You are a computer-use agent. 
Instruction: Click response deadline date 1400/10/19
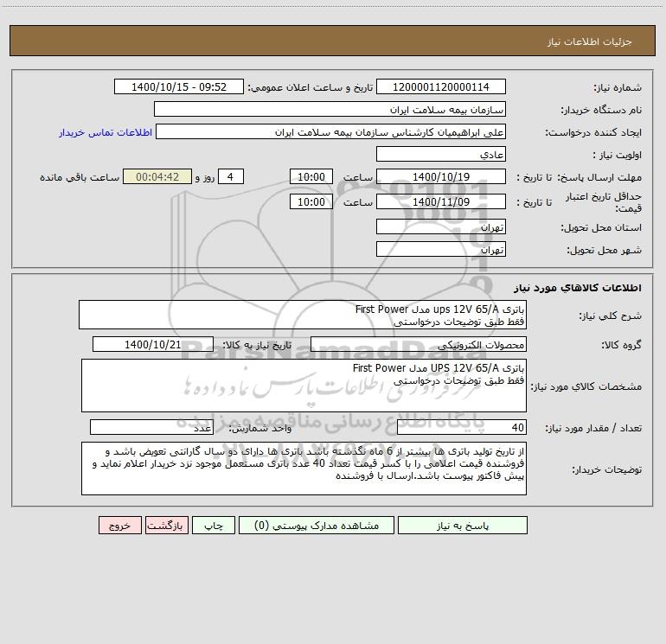441,176
